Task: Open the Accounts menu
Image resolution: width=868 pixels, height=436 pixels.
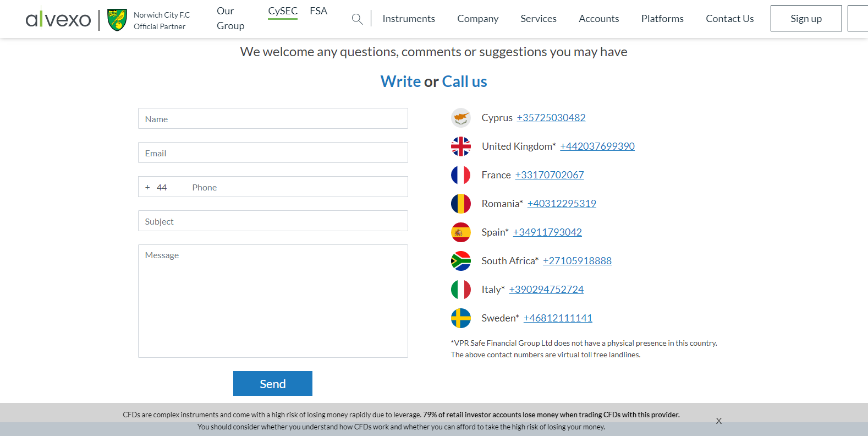Action: [599, 19]
